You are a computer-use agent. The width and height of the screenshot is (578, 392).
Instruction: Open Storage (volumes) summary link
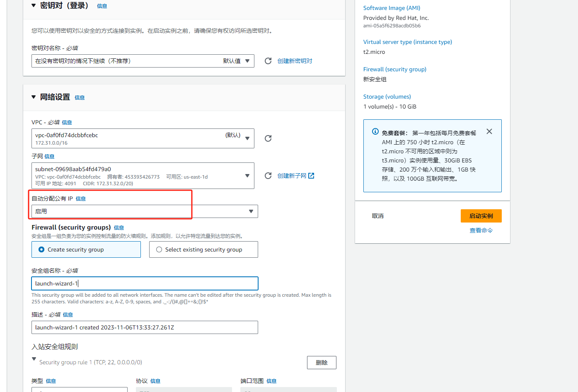[387, 97]
